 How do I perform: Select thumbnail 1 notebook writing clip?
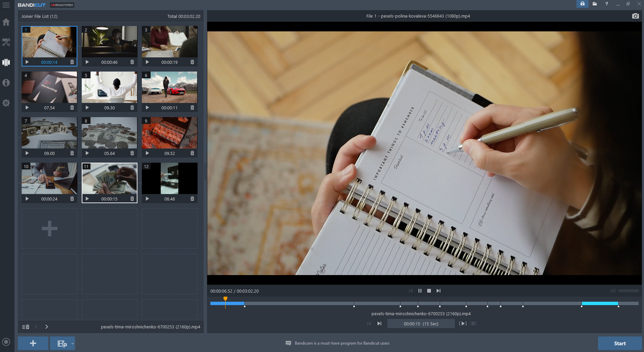click(x=49, y=42)
